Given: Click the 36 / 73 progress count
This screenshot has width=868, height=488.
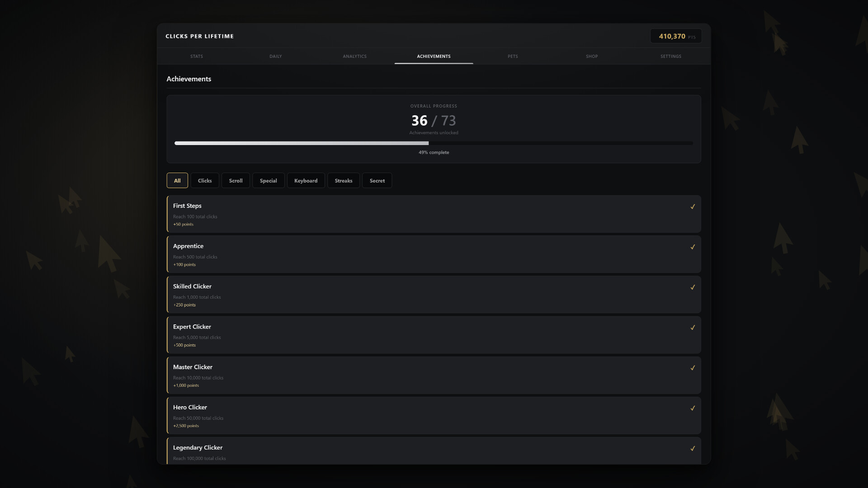Looking at the screenshot, I should point(434,121).
